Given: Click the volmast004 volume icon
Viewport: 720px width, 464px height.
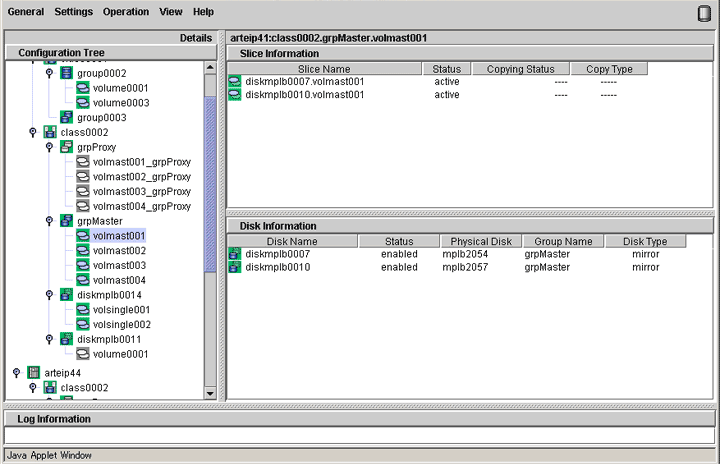Looking at the screenshot, I should click(x=83, y=280).
